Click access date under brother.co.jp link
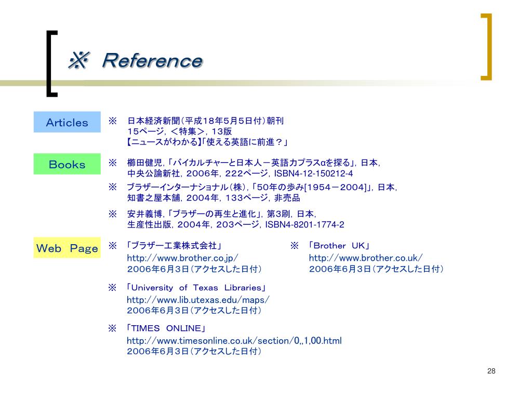The image size is (532, 399). (x=194, y=269)
